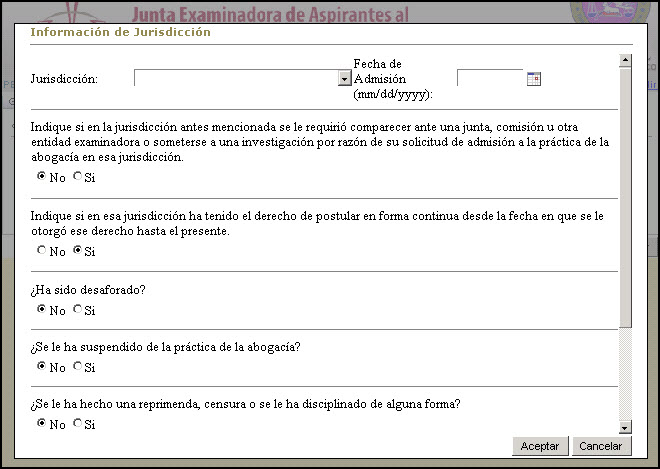Expand the Jurisdicción dropdown arrow
The height and width of the screenshot is (469, 660).
[345, 79]
